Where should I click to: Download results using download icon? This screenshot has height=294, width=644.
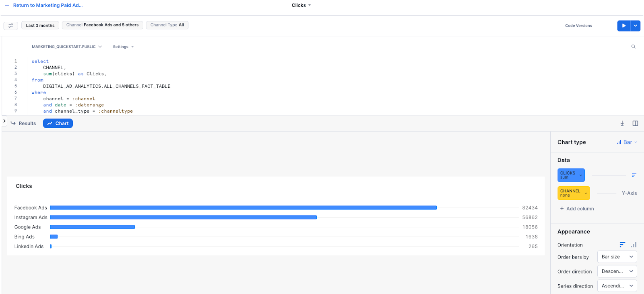click(622, 123)
